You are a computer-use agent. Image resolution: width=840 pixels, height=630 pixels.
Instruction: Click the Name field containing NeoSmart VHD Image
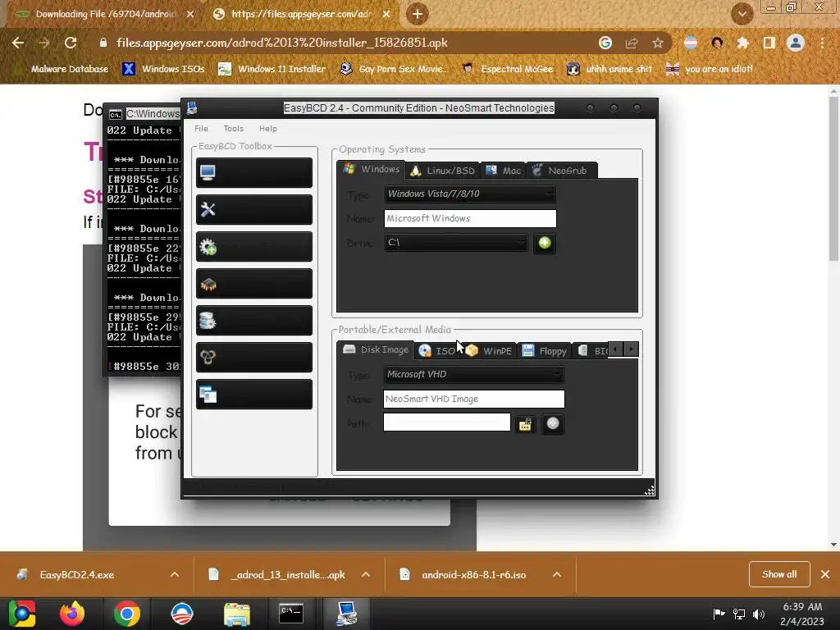point(473,399)
